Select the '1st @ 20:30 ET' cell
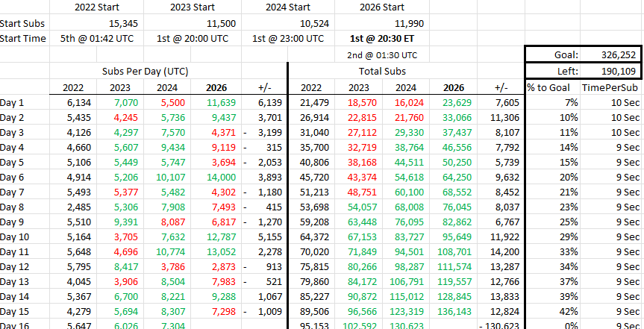Screen dimensions: 644x329 click(x=382, y=39)
